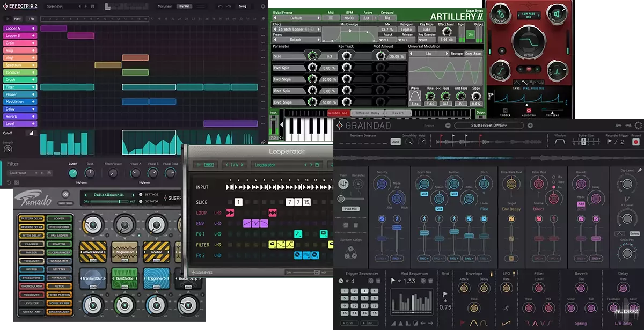Screen dimensions: 644x330
Task: Click the Main mixer sliders icon
Action: pyautogui.click(x=343, y=185)
